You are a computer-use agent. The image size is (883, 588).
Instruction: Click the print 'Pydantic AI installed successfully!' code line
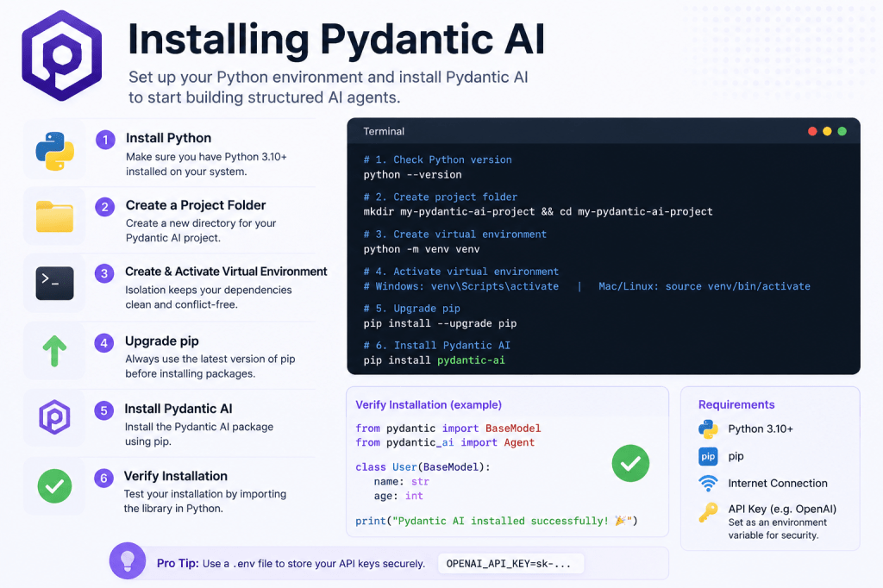click(x=496, y=521)
